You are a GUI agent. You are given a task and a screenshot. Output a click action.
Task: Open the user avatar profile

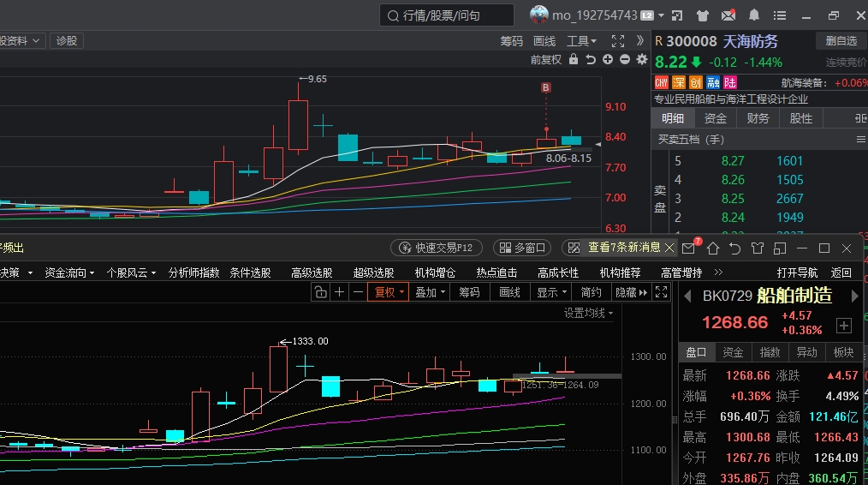(538, 15)
